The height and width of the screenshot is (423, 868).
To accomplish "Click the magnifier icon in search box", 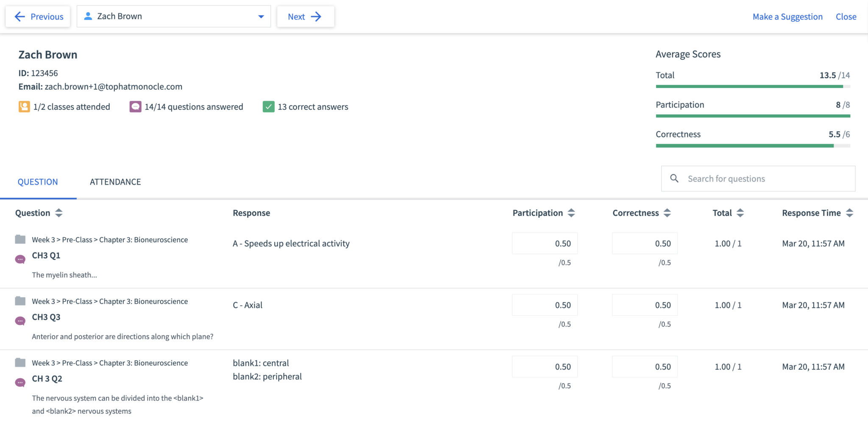I will click(x=674, y=178).
